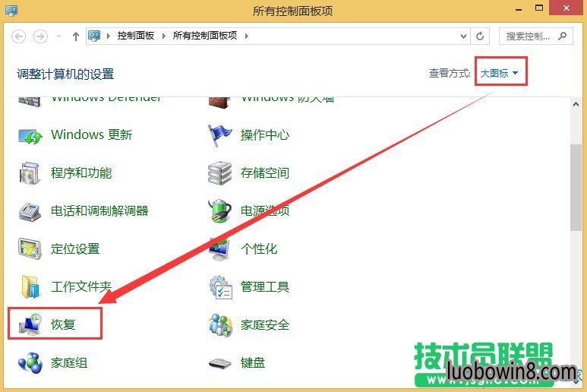Open the 操作中心 flag icon

219,135
